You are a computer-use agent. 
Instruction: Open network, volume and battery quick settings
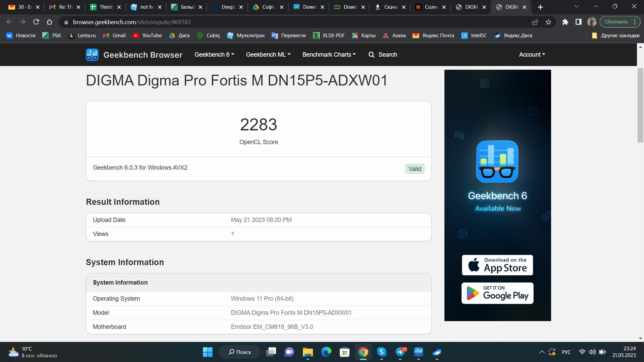click(x=592, y=352)
